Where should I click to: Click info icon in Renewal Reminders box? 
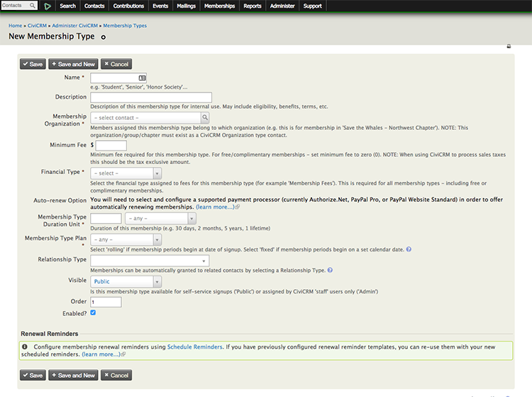25,347
